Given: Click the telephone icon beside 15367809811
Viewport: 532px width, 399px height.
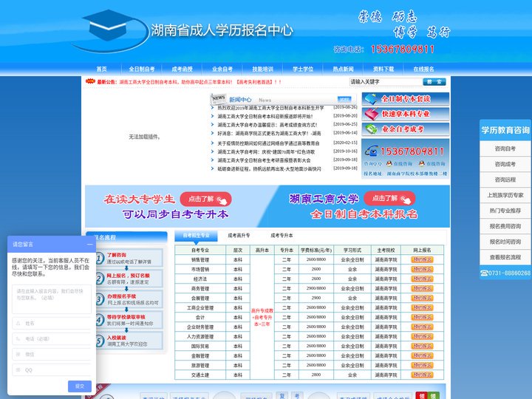Looking at the screenshot, I should (x=371, y=151).
